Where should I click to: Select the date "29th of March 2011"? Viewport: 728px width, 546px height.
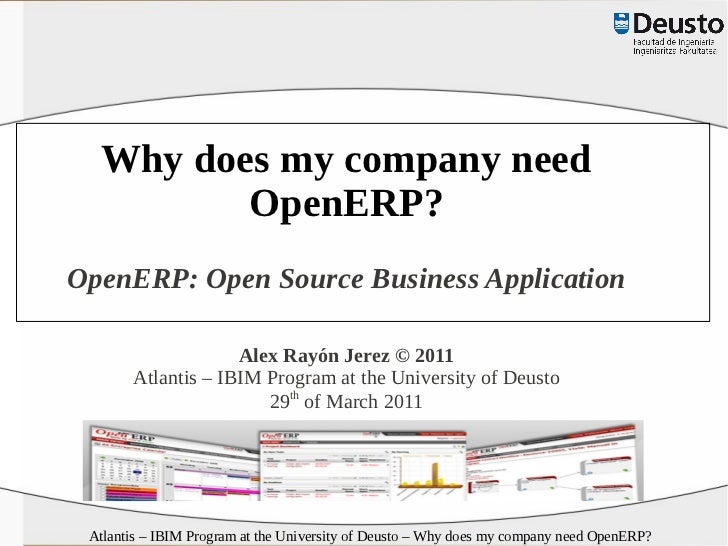346,401
